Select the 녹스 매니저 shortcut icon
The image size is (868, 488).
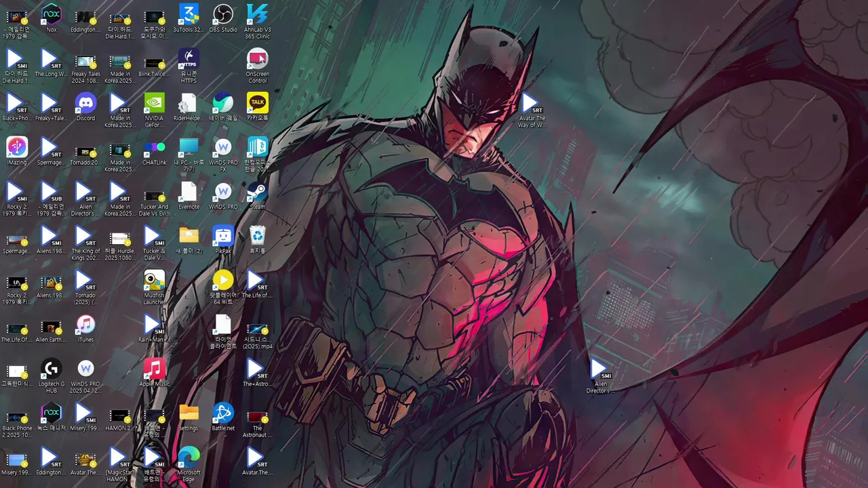tap(52, 417)
